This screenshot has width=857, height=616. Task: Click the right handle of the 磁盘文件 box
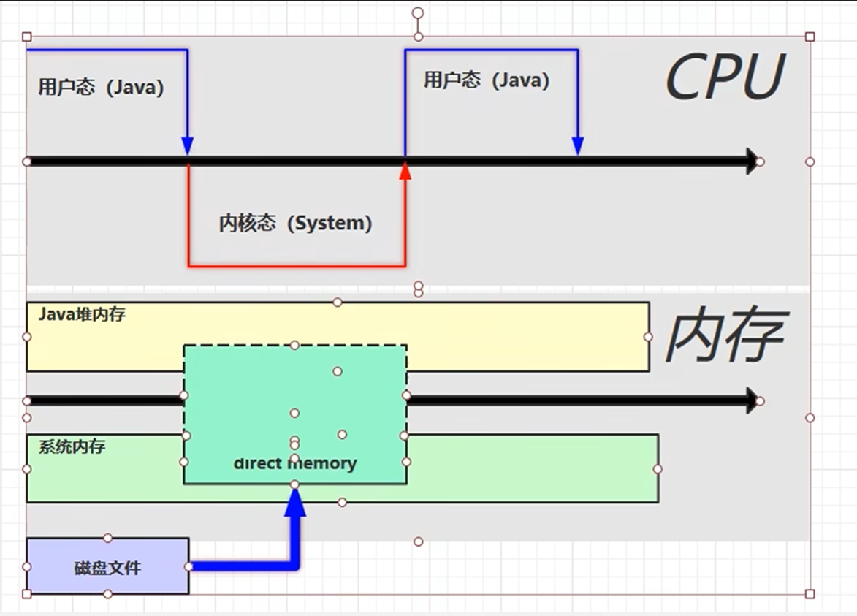188,567
